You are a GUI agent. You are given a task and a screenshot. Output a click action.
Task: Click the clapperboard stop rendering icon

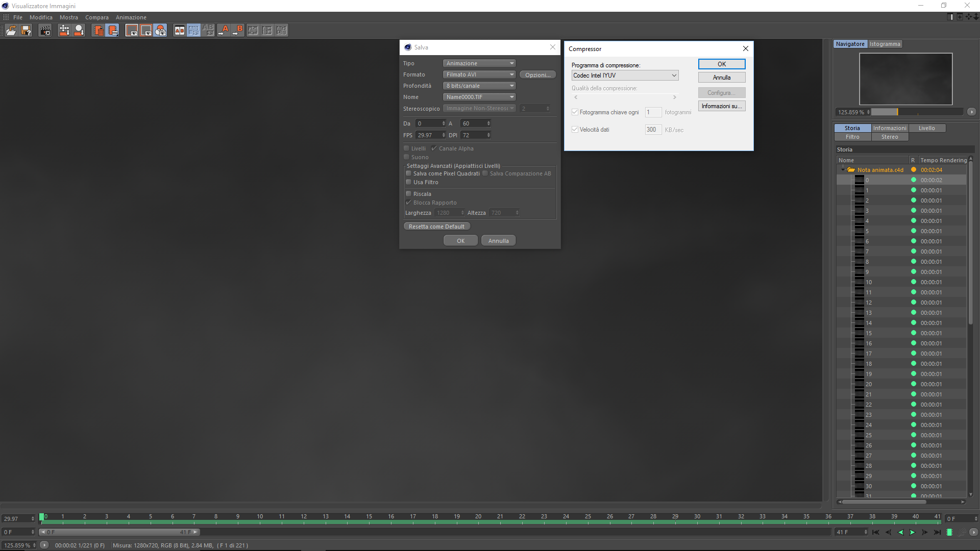(45, 31)
